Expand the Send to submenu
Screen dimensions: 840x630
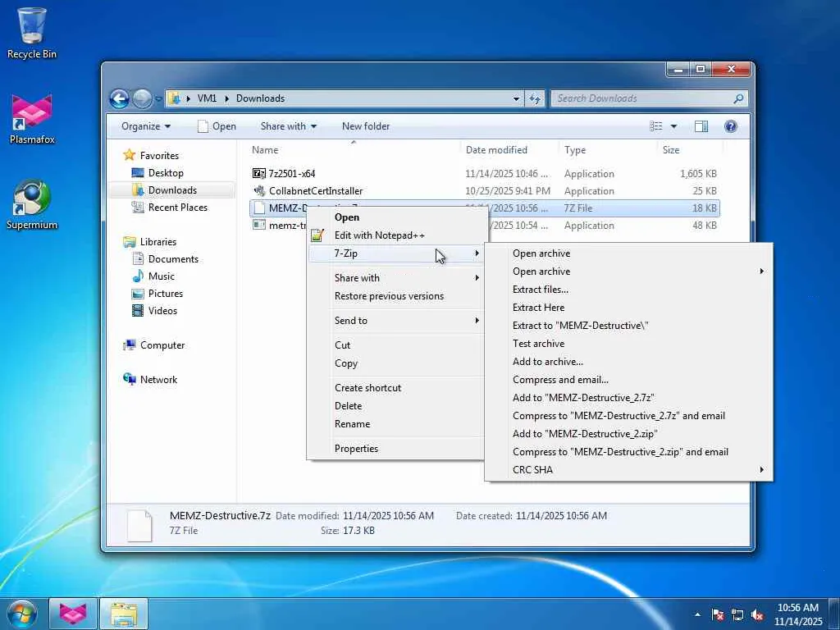(477, 321)
